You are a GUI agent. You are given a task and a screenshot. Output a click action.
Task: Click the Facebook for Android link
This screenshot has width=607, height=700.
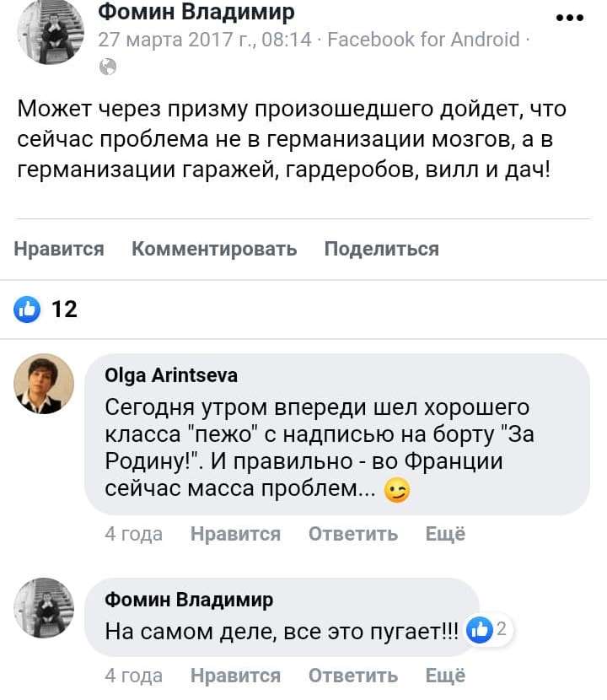[x=423, y=40]
